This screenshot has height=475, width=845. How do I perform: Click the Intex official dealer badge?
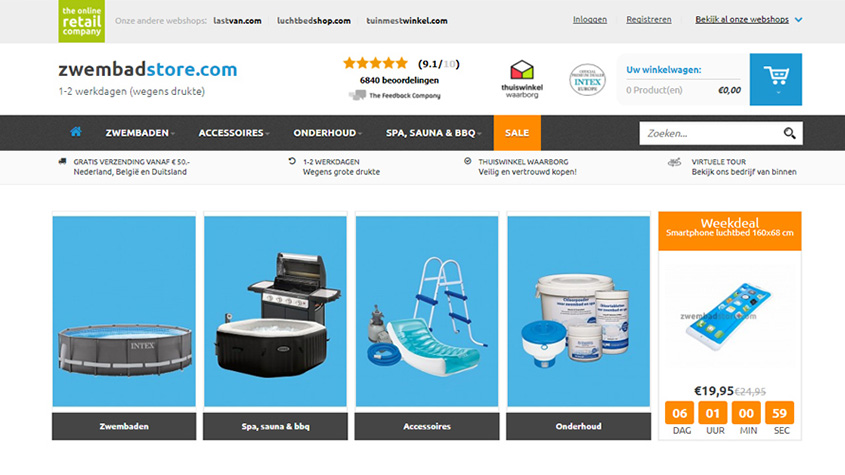(587, 80)
